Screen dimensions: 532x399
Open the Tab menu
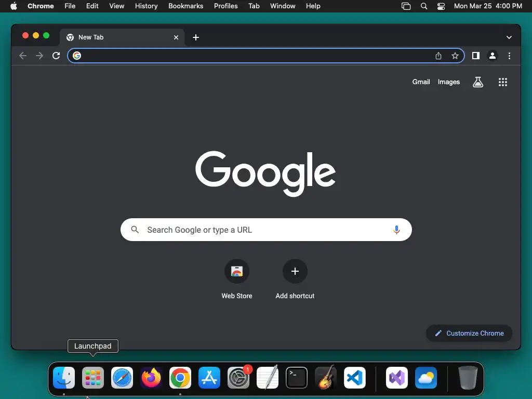pyautogui.click(x=254, y=6)
